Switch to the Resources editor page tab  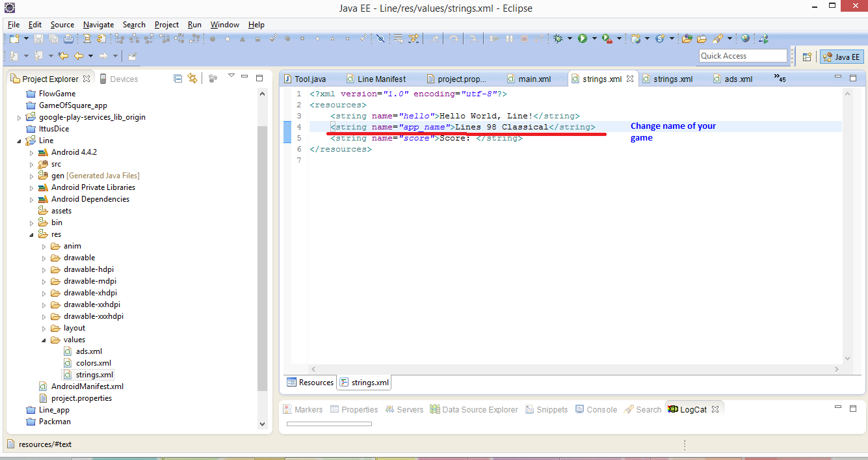click(310, 383)
